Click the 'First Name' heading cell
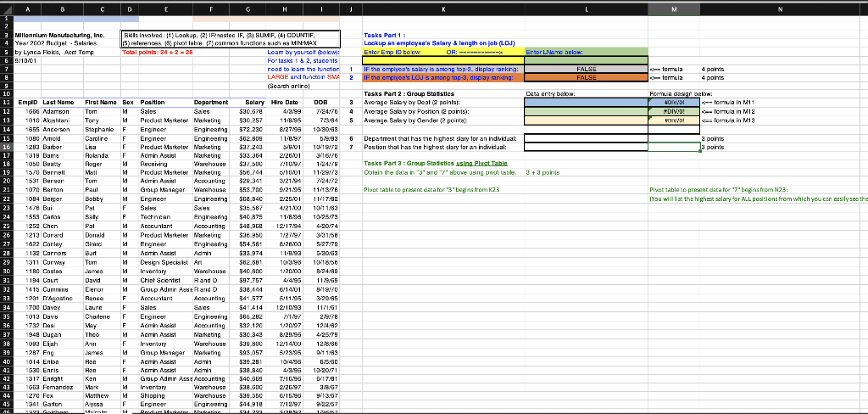868x414 pixels. tap(101, 103)
